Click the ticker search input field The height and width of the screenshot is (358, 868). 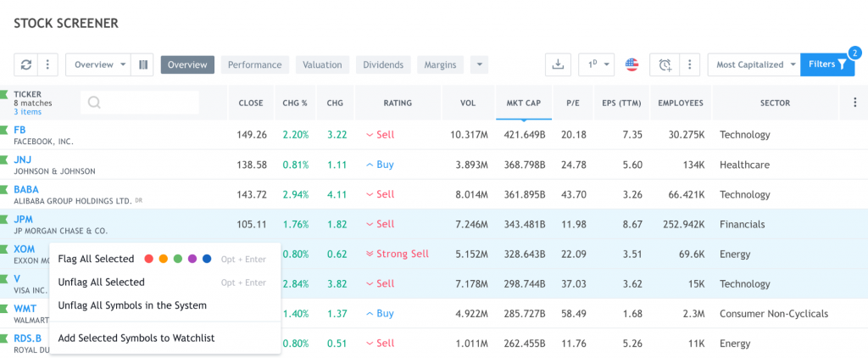pos(140,103)
